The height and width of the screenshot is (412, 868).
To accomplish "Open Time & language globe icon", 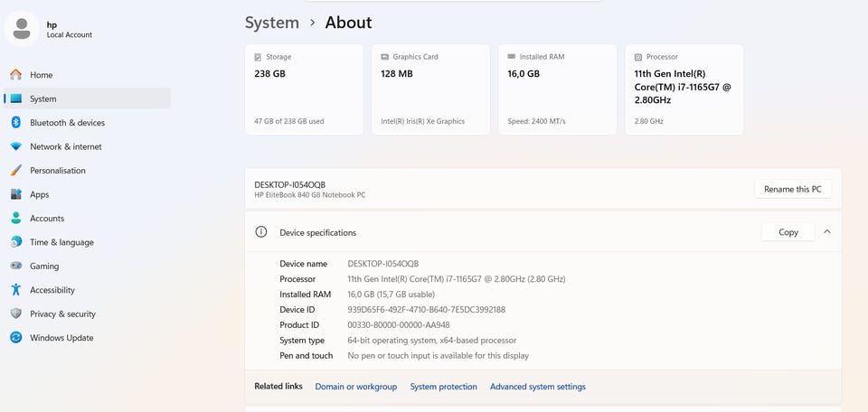I will [16, 241].
